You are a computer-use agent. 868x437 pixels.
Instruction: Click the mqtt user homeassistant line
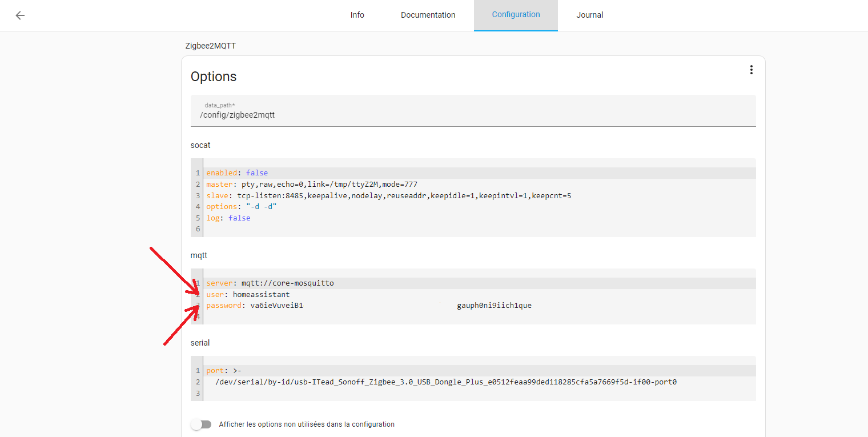point(248,295)
